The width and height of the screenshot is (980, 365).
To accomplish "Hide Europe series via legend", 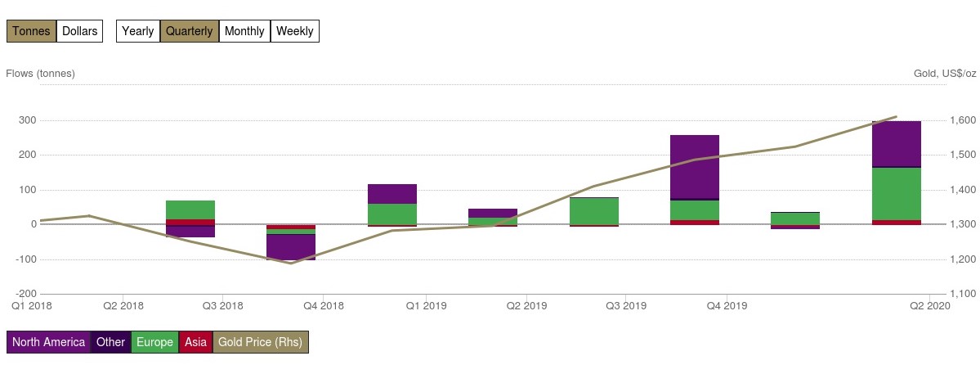I will [x=154, y=342].
